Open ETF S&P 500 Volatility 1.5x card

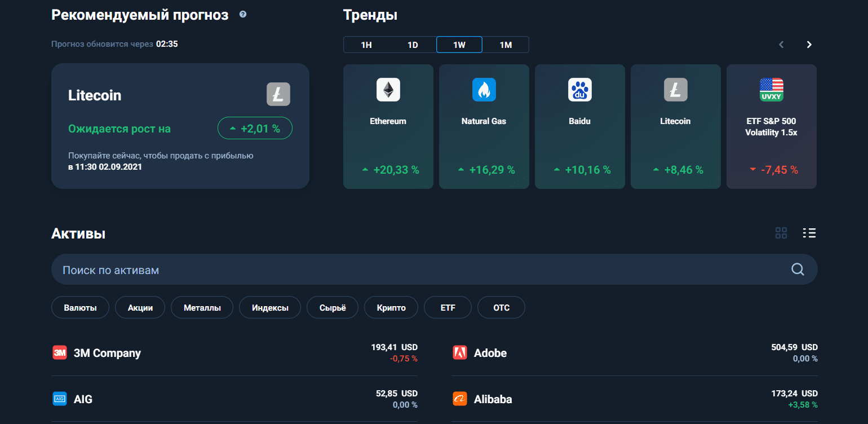pos(772,126)
